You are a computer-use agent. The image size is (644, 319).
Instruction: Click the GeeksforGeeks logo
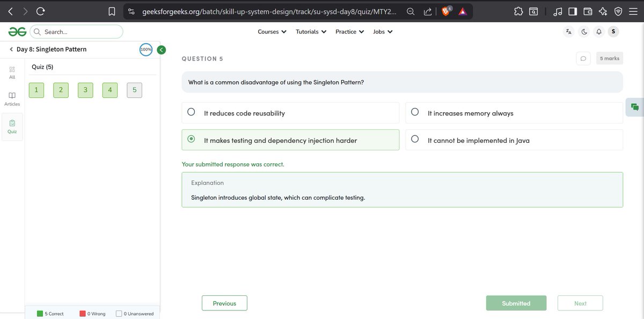point(17,32)
